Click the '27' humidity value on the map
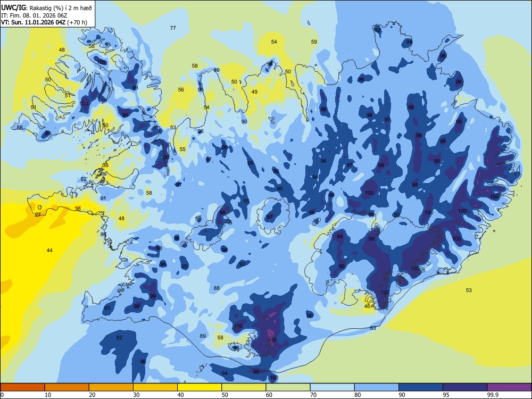The image size is (532, 399). [38, 214]
